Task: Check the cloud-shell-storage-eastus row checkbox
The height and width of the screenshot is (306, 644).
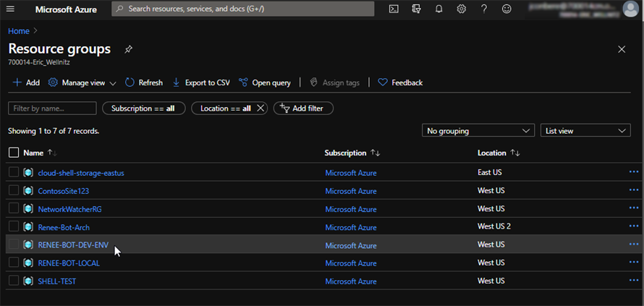Action: tap(14, 172)
